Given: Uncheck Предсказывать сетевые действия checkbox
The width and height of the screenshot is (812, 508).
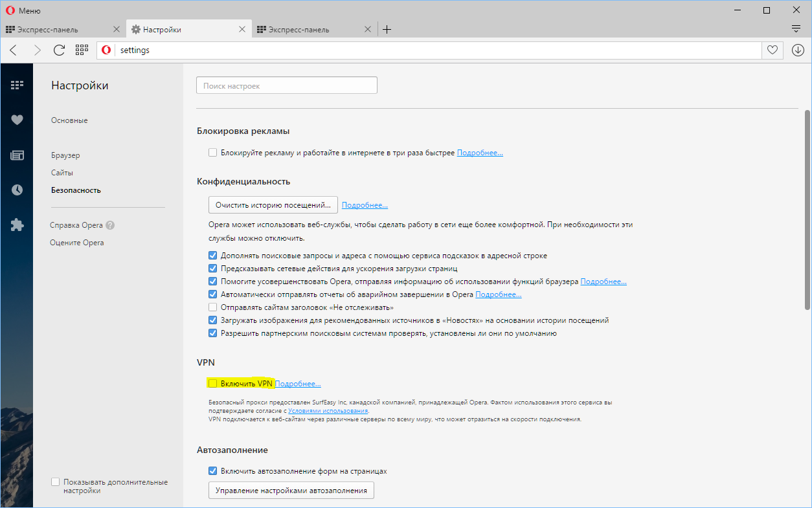Looking at the screenshot, I should pos(212,269).
